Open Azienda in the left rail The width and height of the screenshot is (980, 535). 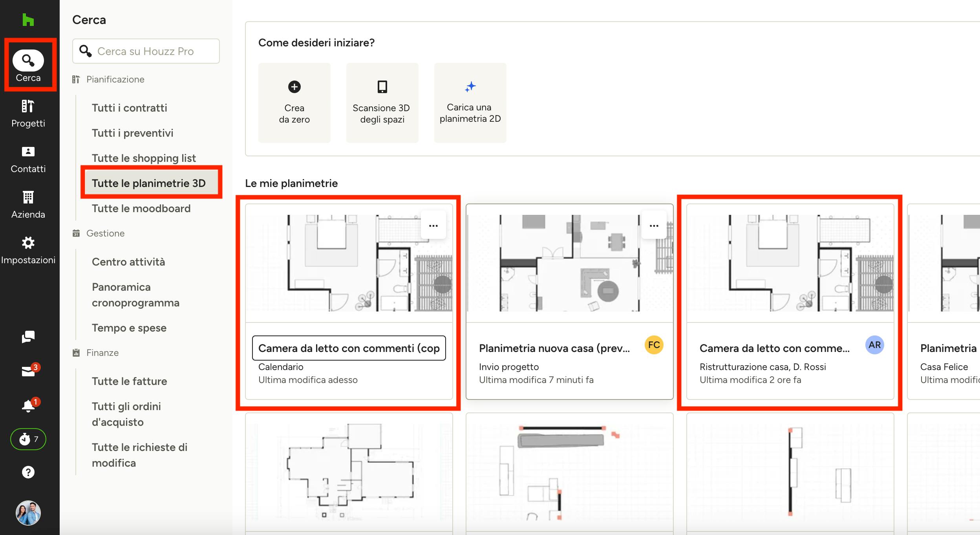[28, 205]
